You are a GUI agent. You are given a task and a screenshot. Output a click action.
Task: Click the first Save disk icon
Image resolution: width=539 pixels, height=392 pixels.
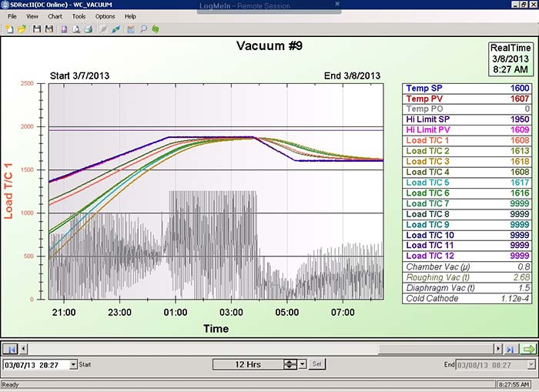(37, 29)
